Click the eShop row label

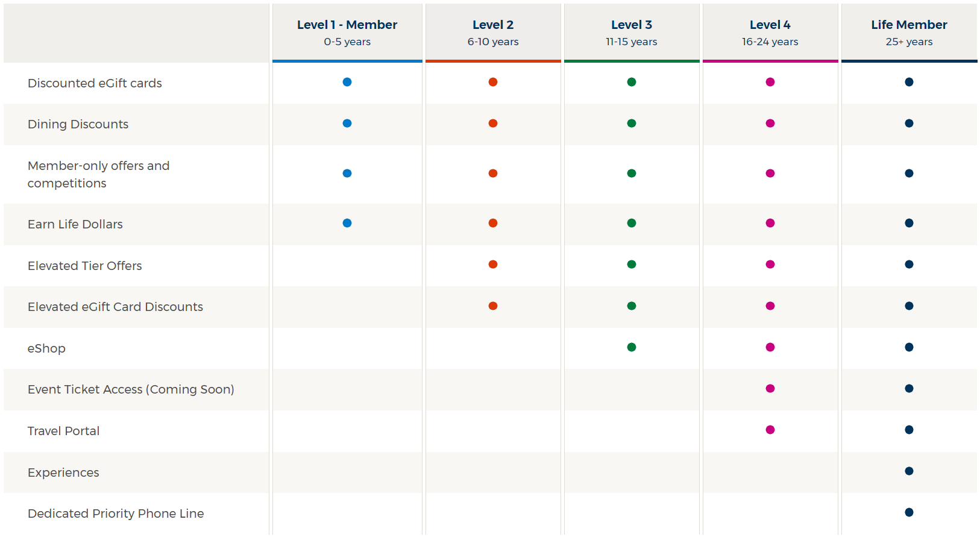46,348
